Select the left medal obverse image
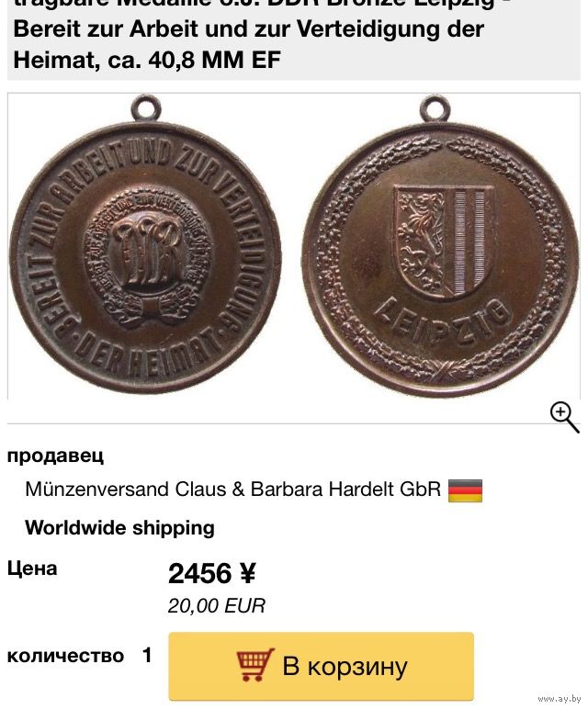The height and width of the screenshot is (709, 588). pyautogui.click(x=145, y=246)
